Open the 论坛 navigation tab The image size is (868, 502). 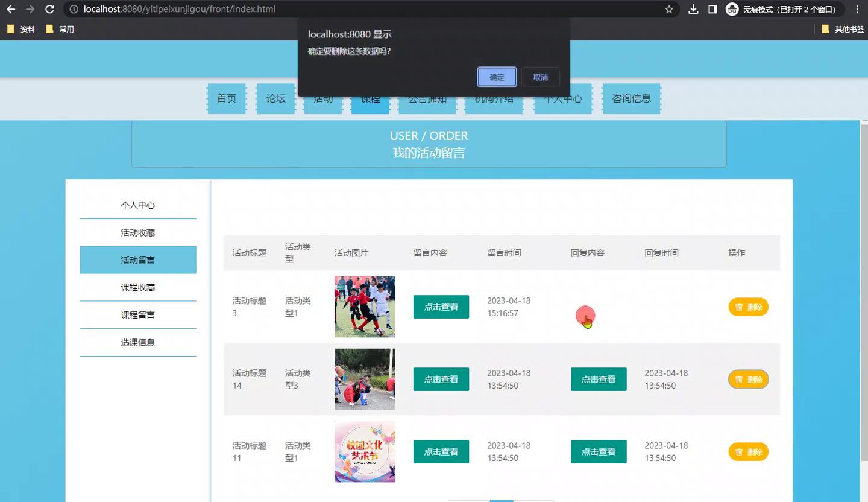276,98
